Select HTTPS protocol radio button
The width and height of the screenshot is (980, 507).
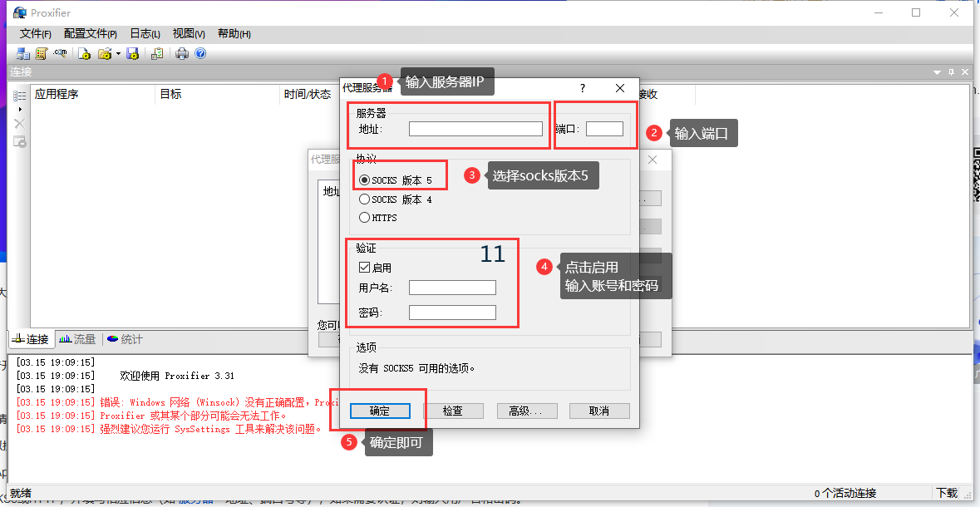364,219
